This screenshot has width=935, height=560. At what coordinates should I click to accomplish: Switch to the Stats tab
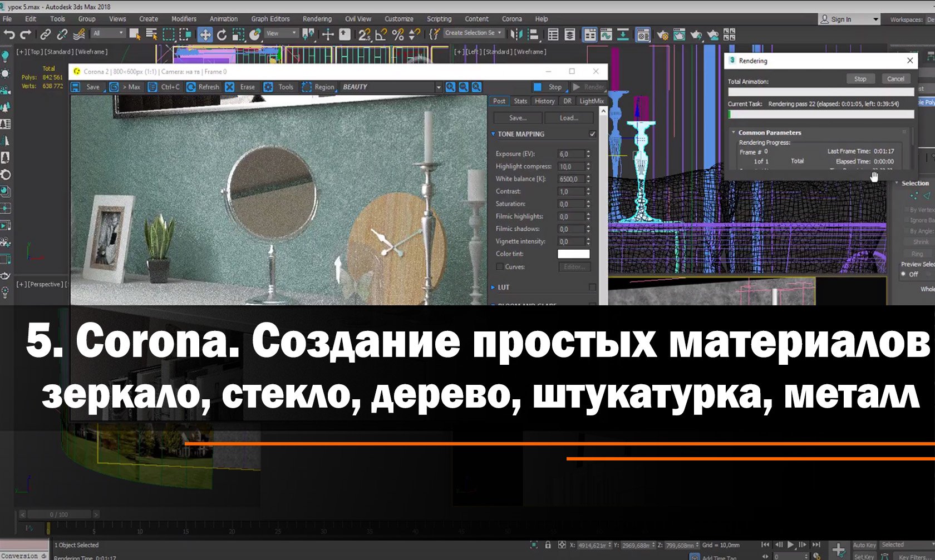pyautogui.click(x=520, y=101)
